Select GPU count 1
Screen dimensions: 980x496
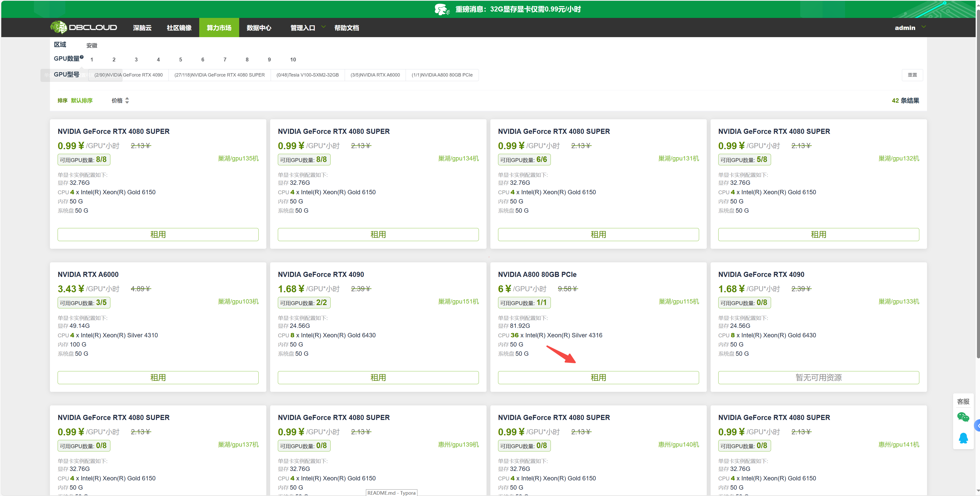pyautogui.click(x=92, y=60)
